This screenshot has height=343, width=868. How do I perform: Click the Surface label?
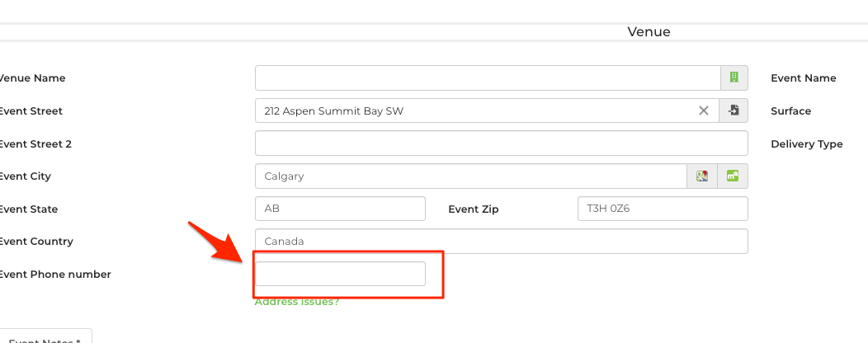click(x=790, y=110)
